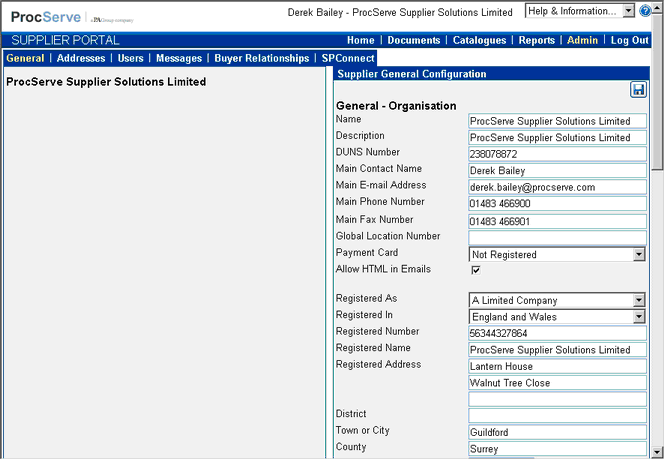This screenshot has width=665, height=460.
Task: Toggle Allow HTML in Emails checkbox
Action: [x=476, y=270]
